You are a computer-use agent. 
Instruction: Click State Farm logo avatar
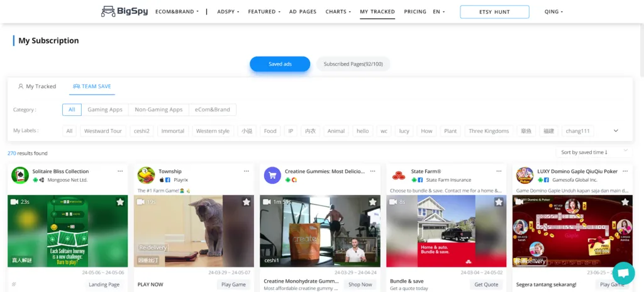coord(398,175)
